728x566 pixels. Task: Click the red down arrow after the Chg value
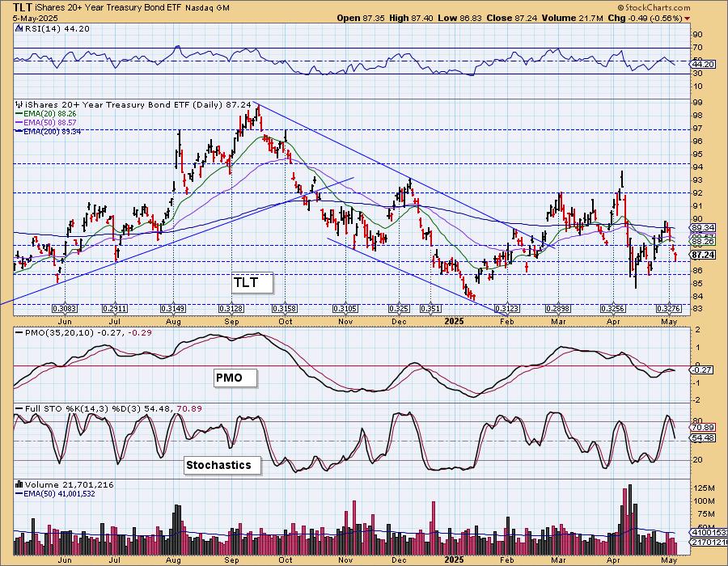[687, 19]
